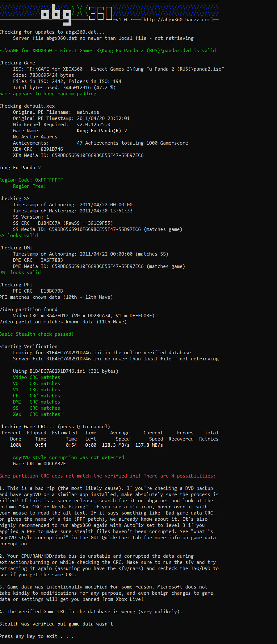Image resolution: width=277 pixels, height=644 pixels.
Task: Select the 'main.exe' PE filename value
Action: pos(88,112)
